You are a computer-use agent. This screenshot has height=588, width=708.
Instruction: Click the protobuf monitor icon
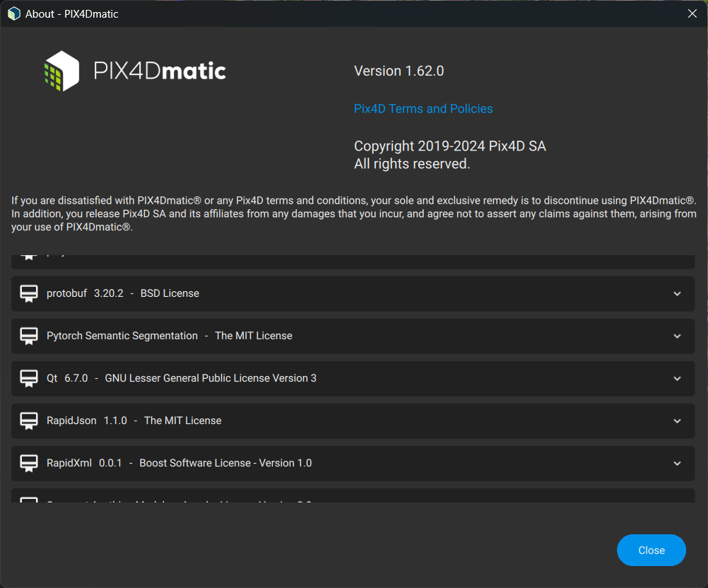coord(28,293)
